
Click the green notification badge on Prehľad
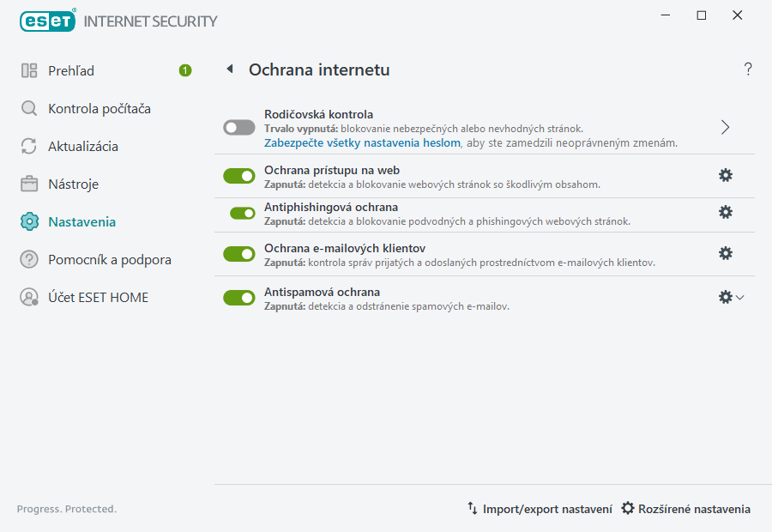pyautogui.click(x=185, y=70)
